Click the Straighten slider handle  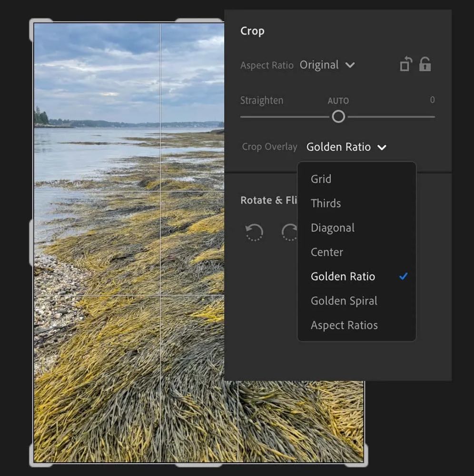[338, 117]
